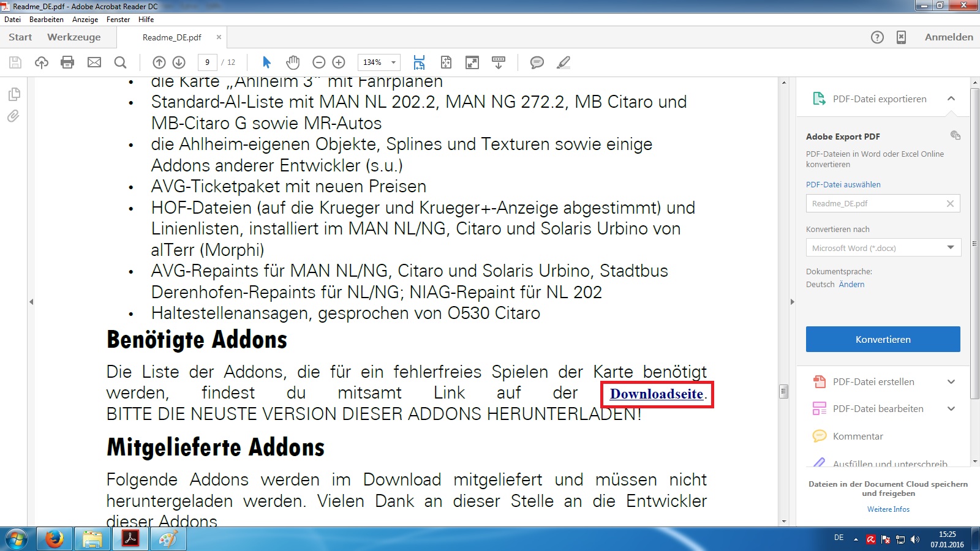
Task: Go to previous page arrow icon
Action: [x=159, y=62]
